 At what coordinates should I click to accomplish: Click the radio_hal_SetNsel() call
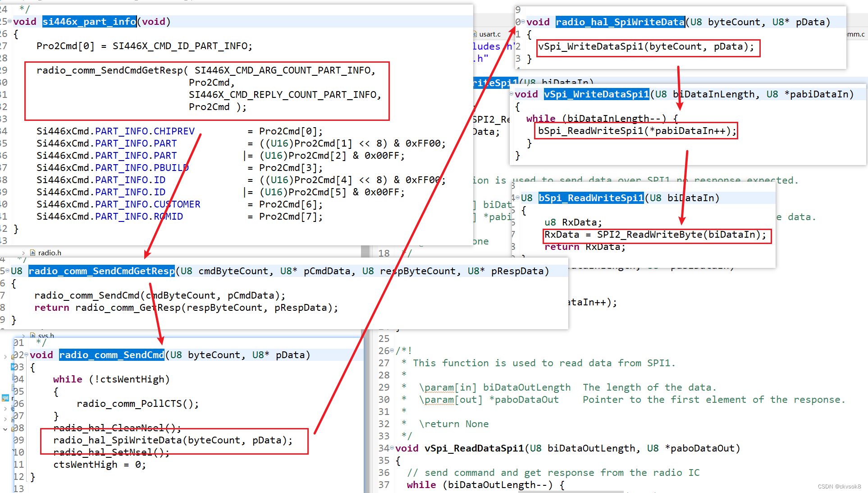tap(111, 452)
